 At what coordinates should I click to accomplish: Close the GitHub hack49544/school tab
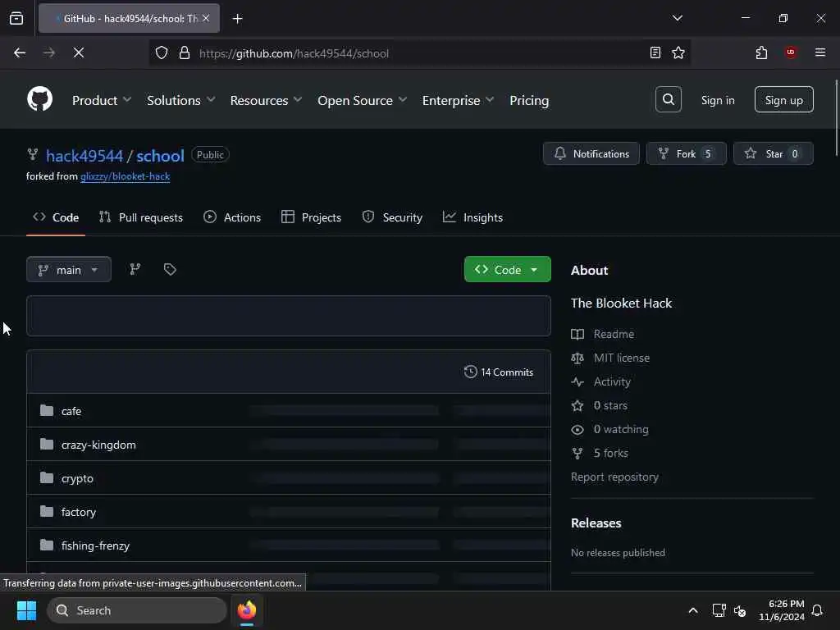(x=206, y=18)
